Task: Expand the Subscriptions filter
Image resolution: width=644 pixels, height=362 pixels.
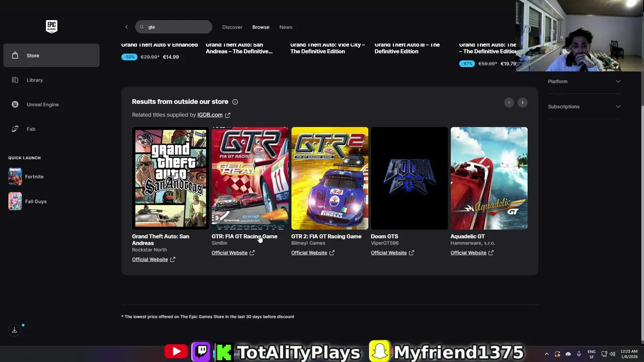Action: click(584, 107)
